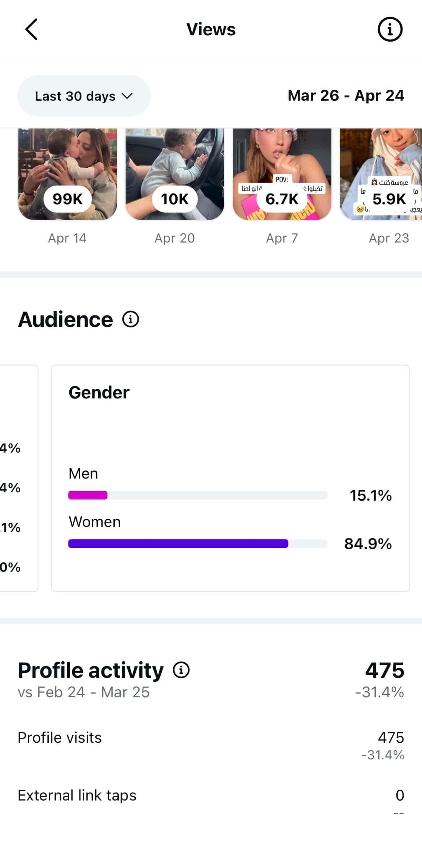Tap the Women percentage bar
This screenshot has width=422, height=868.
click(x=198, y=544)
